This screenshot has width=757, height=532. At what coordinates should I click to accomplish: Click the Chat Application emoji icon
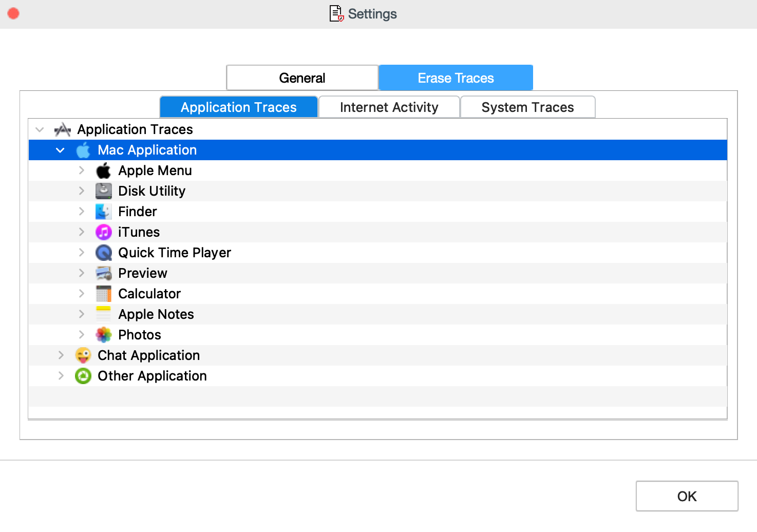tap(83, 355)
